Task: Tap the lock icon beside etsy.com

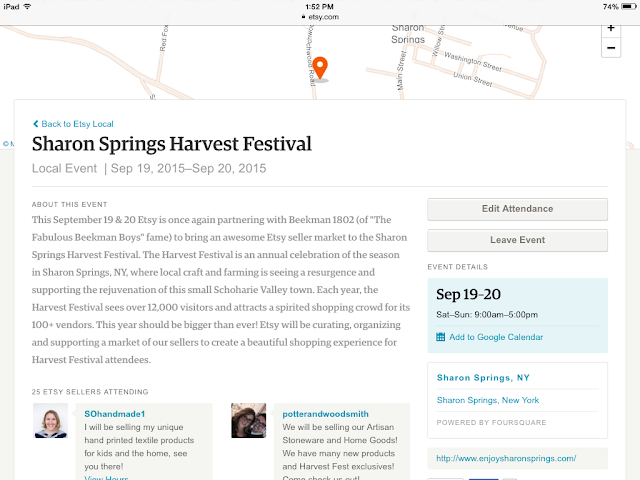Action: (x=303, y=17)
